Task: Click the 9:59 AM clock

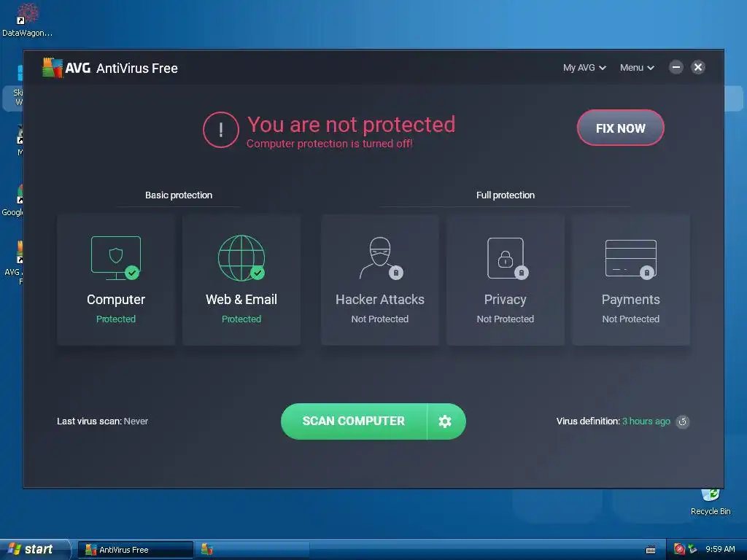Action: (720, 549)
